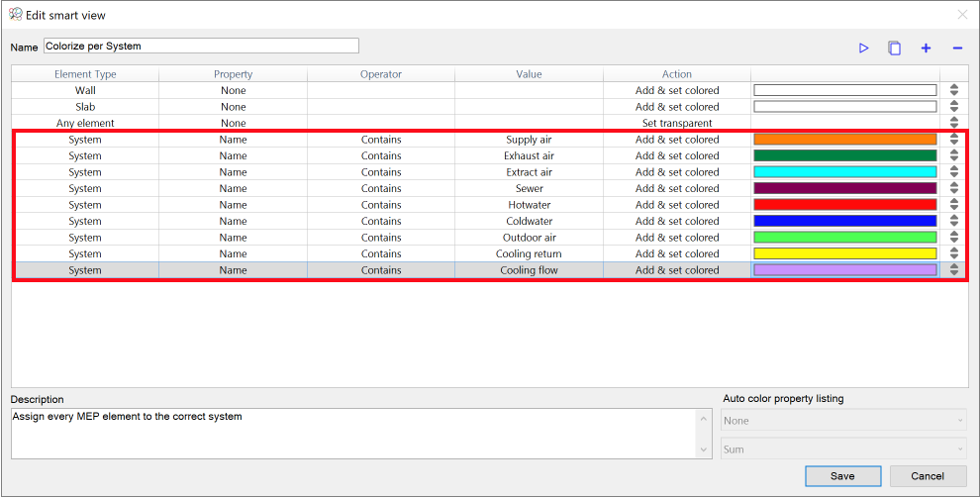Click the Name input field
The width and height of the screenshot is (980, 498).
201,46
